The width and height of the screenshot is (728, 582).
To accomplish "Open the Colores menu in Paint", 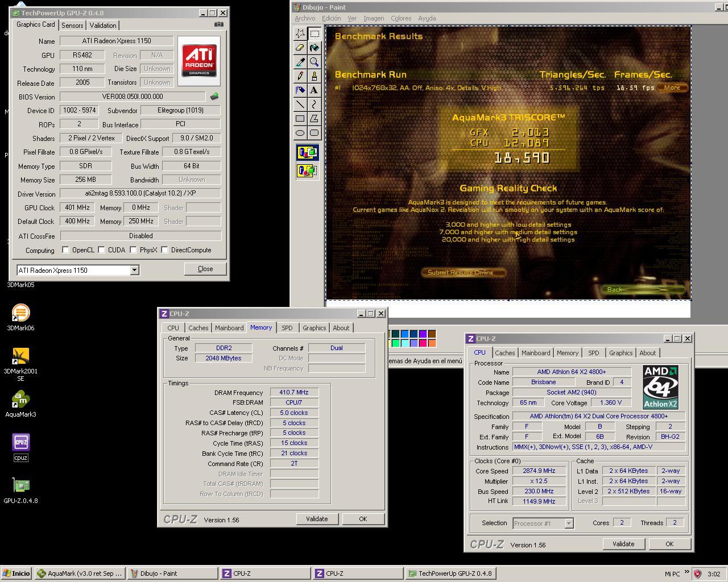I will click(401, 18).
